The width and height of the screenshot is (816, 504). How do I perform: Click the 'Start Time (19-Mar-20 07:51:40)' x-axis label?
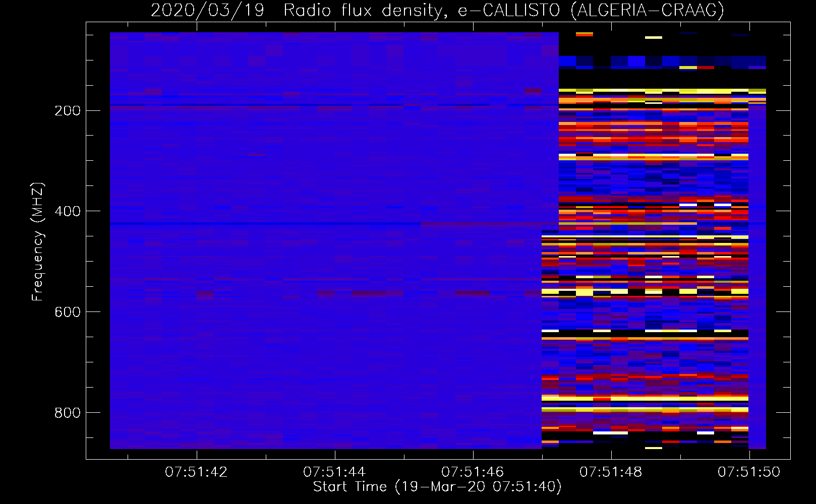(437, 487)
